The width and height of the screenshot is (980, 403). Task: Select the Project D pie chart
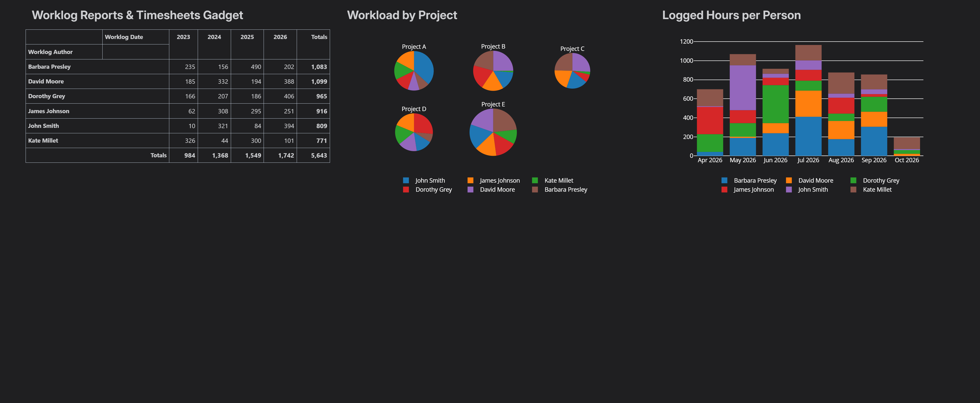414,132
